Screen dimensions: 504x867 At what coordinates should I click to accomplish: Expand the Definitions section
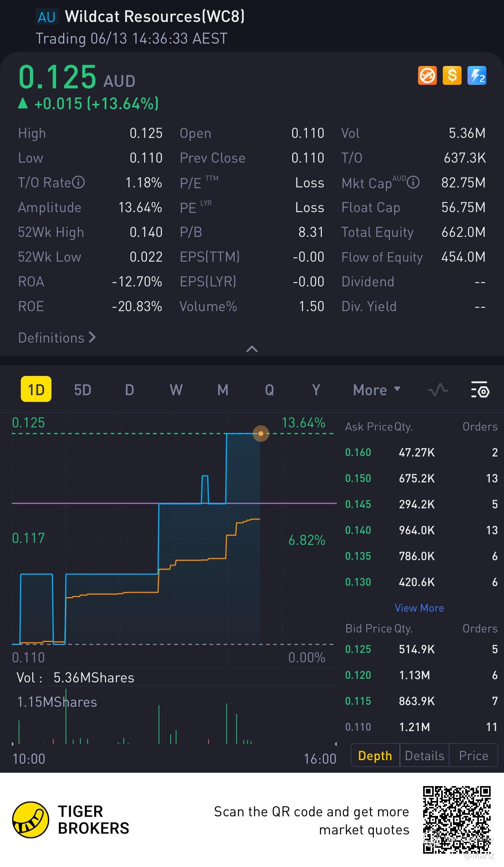57,338
